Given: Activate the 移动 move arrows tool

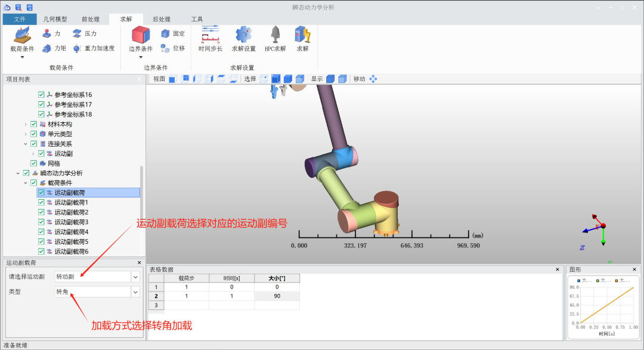Looking at the screenshot, I should coord(373,79).
